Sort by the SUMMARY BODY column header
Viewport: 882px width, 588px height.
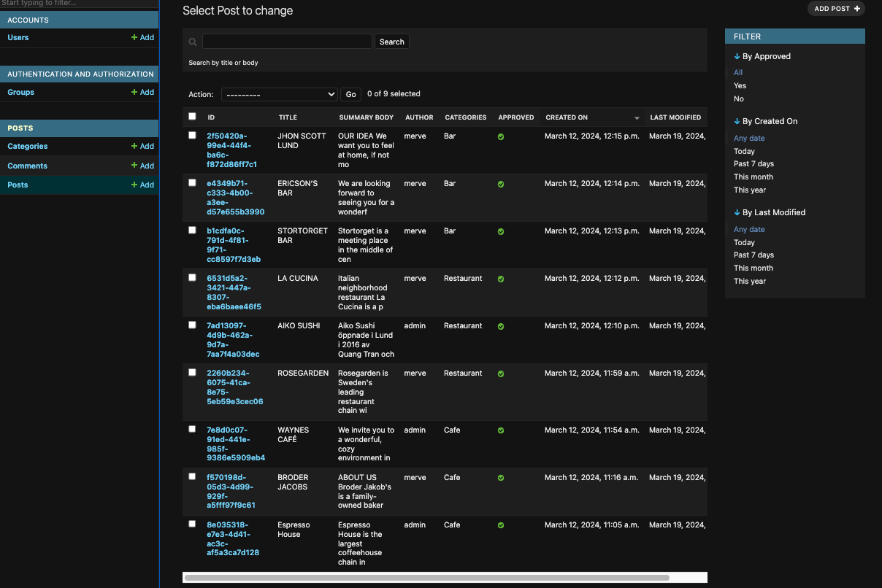point(366,117)
